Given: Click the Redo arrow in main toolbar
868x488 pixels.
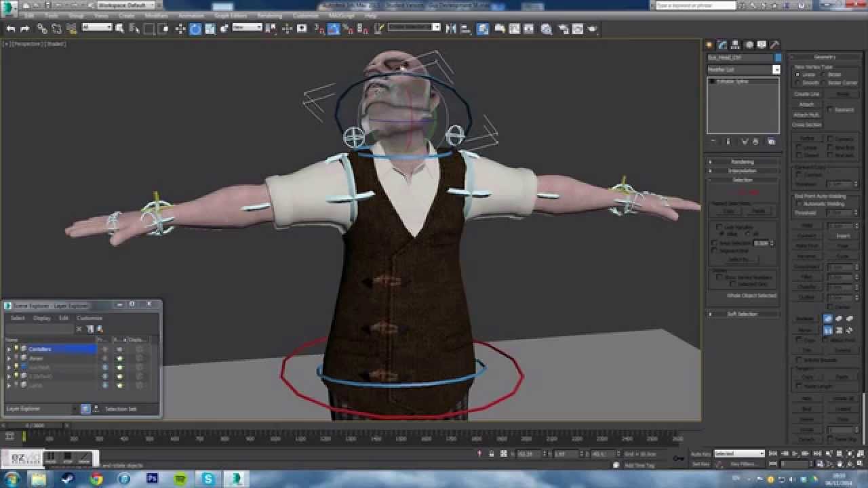Looking at the screenshot, I should 25,28.
